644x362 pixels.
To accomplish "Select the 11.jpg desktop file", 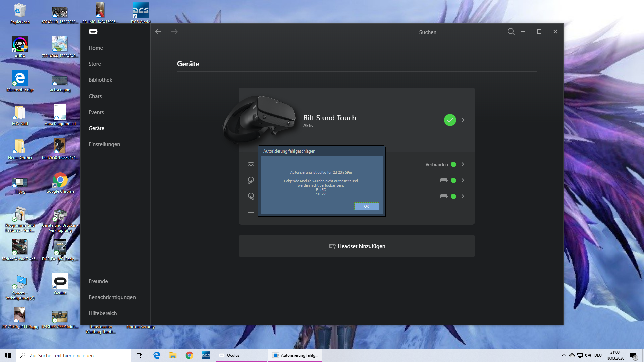I will coord(20,185).
